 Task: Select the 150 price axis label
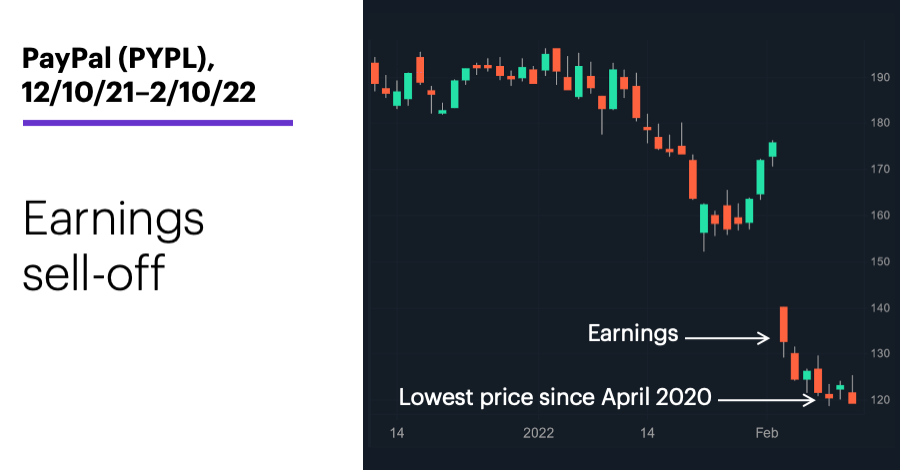880,262
